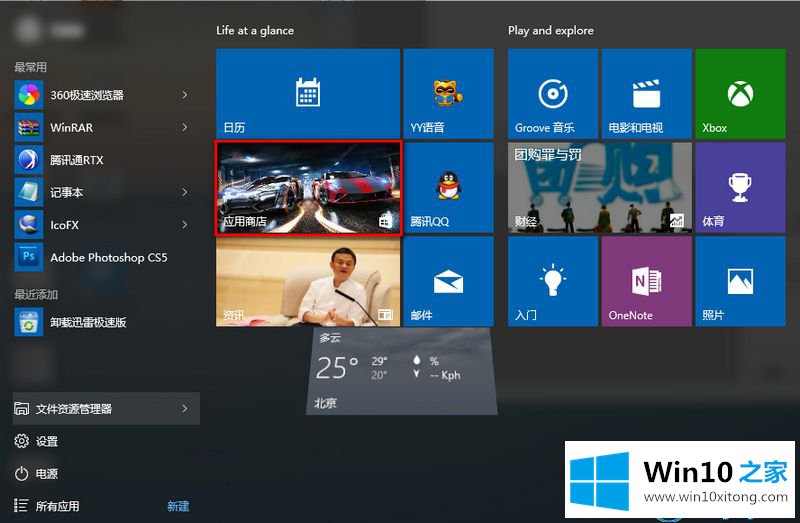800x523 pixels.
Task: Click the Life at a glance group title
Action: pos(255,31)
